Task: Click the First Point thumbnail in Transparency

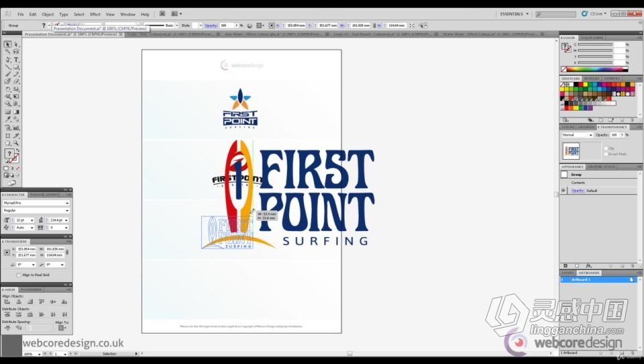Action: [571, 151]
